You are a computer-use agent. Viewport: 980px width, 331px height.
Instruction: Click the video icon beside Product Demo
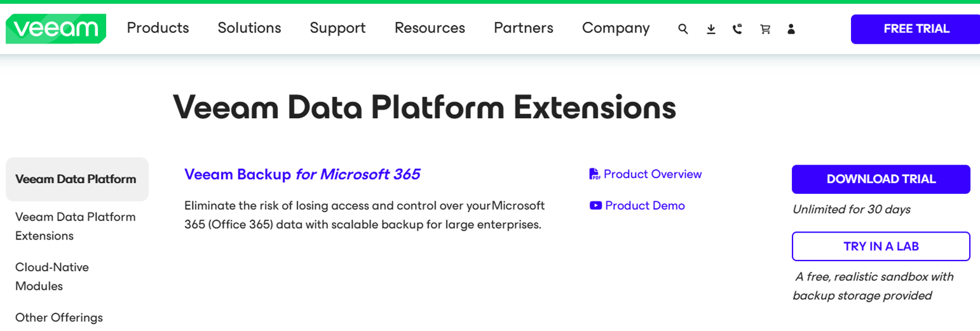pos(595,205)
